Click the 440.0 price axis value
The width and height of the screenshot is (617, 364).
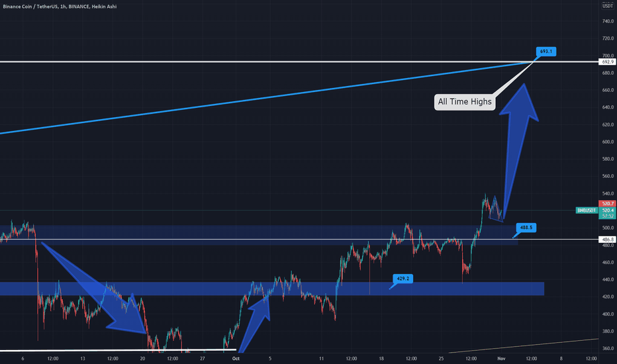click(608, 280)
